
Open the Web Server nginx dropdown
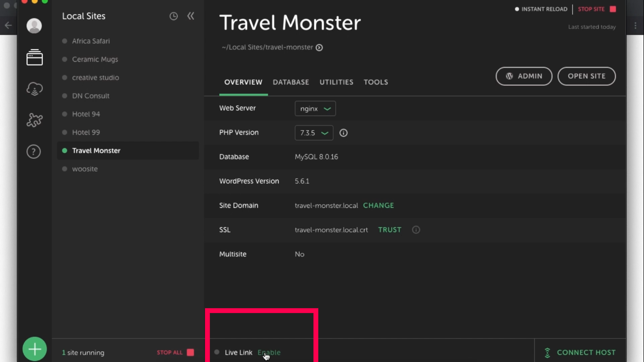(315, 109)
